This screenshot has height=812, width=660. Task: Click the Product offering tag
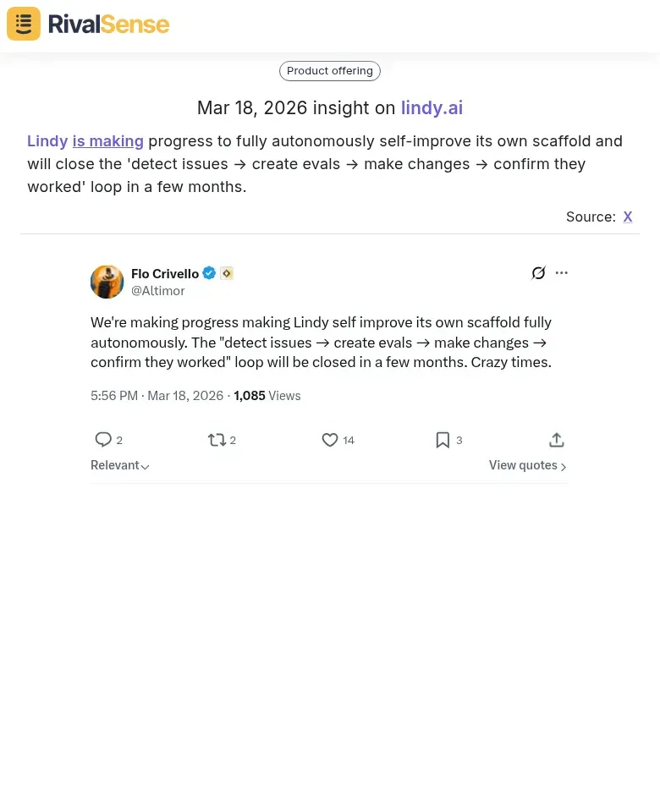330,71
